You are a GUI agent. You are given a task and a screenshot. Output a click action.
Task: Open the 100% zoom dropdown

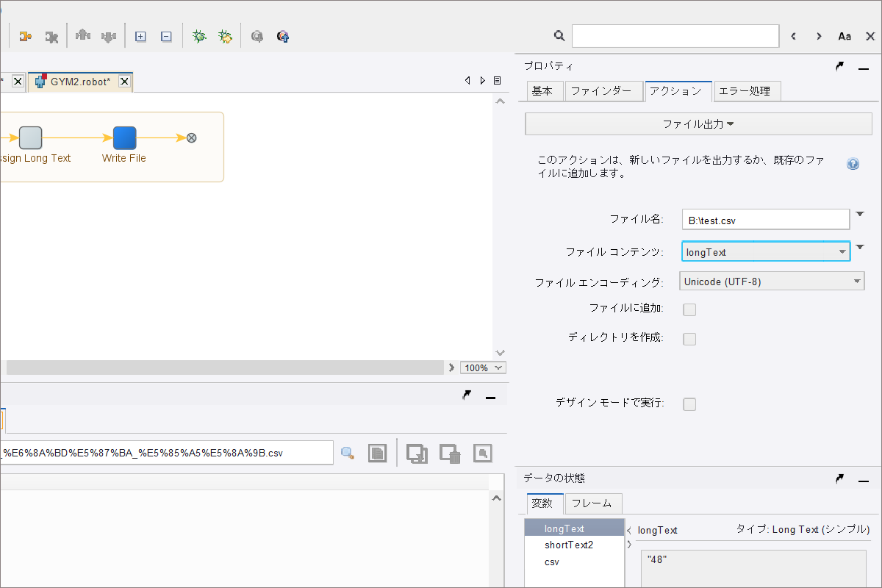tap(483, 367)
